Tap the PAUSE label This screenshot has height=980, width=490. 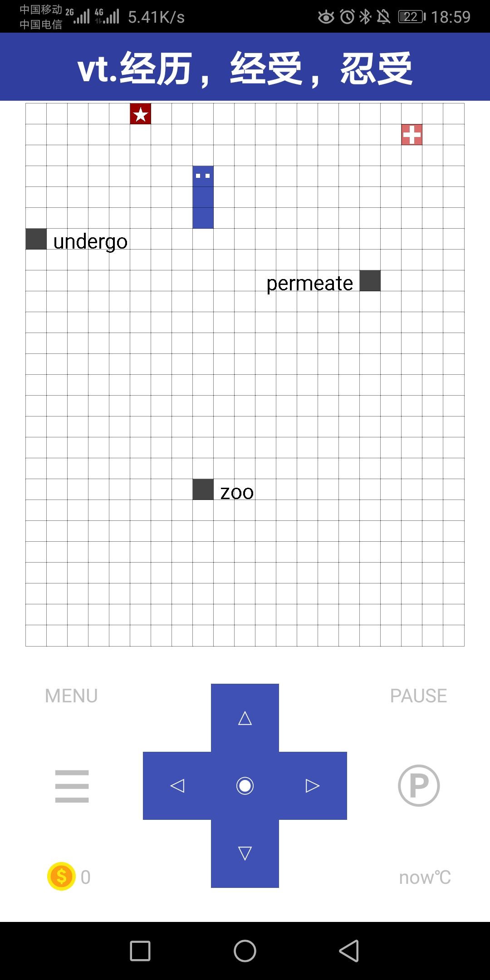click(x=418, y=696)
